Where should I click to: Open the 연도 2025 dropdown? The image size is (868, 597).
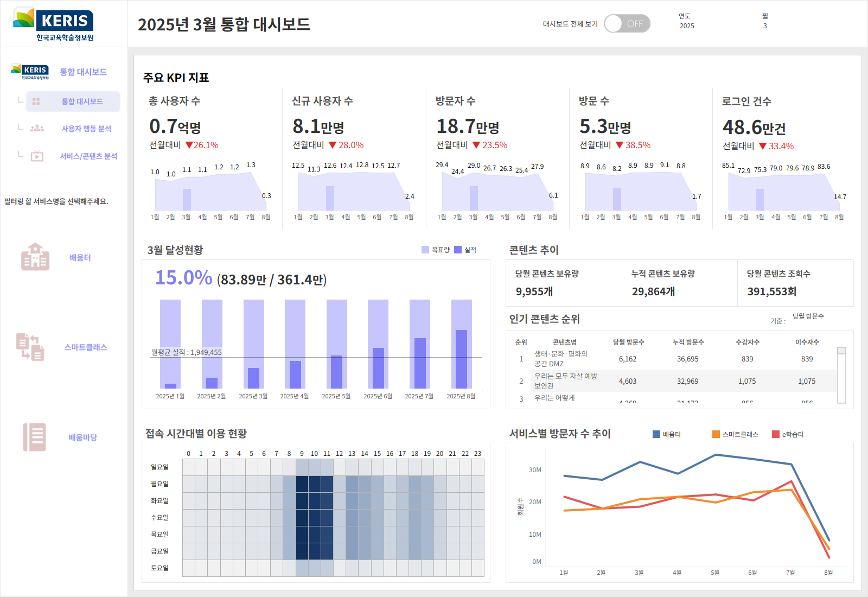(687, 26)
